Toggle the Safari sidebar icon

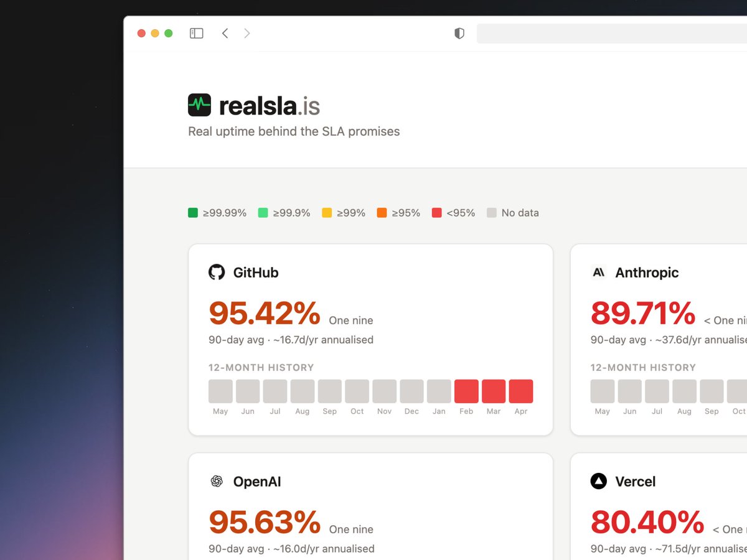[x=197, y=34]
